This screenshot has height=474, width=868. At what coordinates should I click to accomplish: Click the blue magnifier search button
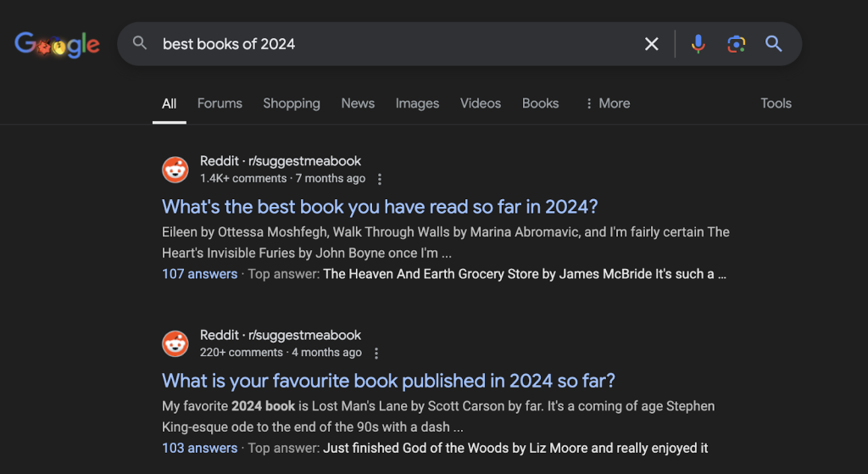(x=773, y=44)
